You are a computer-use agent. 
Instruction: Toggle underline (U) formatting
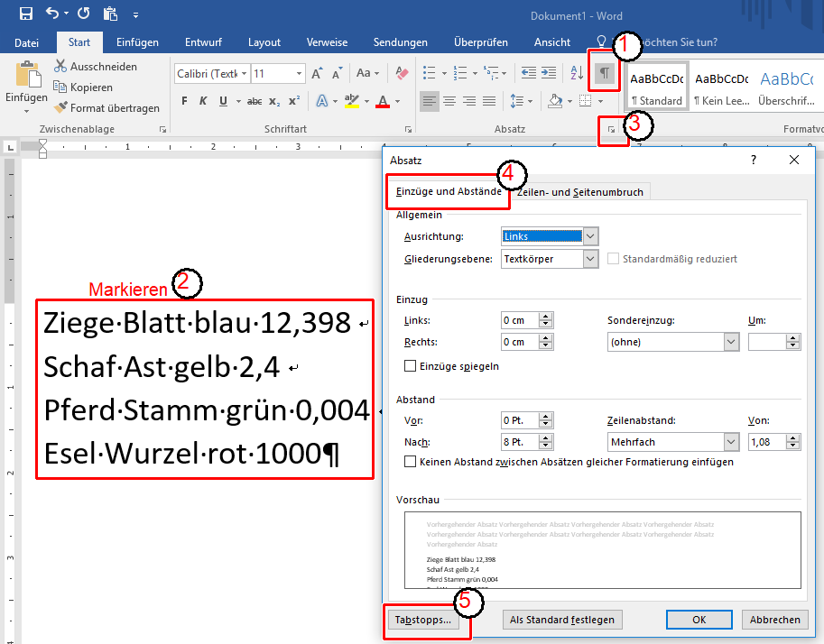[223, 101]
